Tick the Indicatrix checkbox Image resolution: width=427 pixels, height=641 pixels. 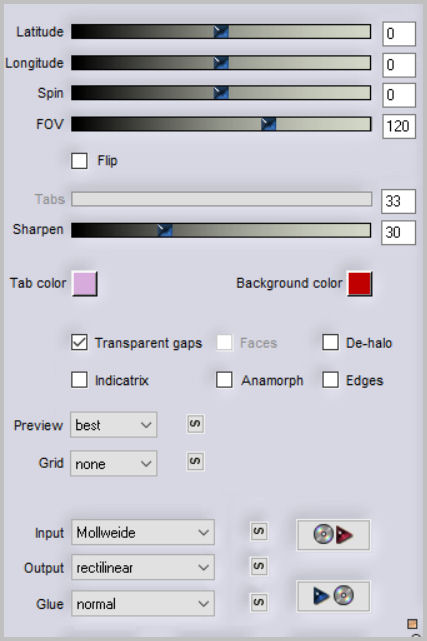79,380
